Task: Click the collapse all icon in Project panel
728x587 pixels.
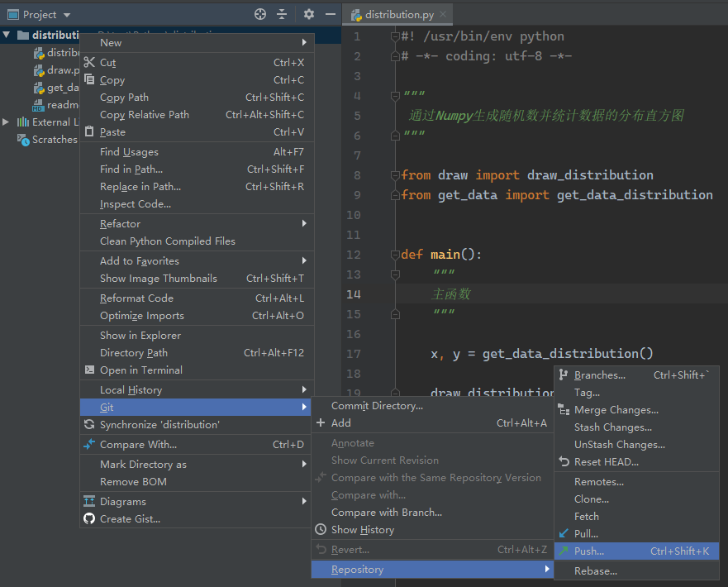Action: tap(282, 14)
